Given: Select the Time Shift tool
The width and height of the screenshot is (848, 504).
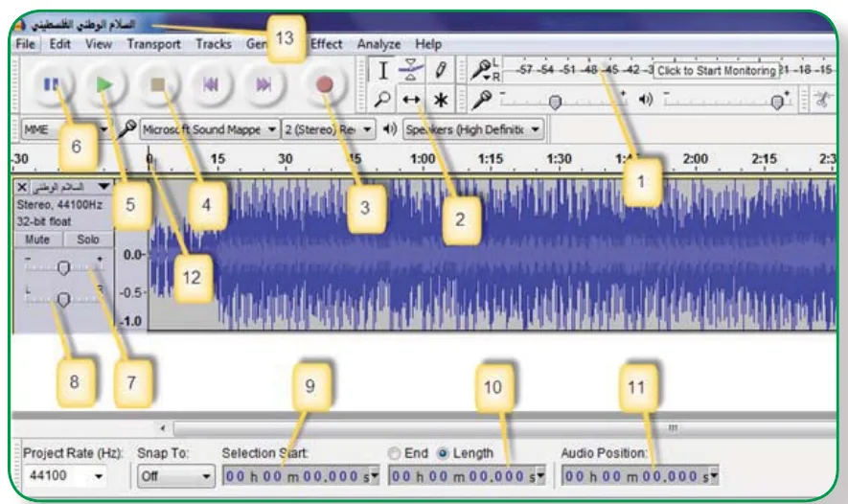Looking at the screenshot, I should point(411,100).
